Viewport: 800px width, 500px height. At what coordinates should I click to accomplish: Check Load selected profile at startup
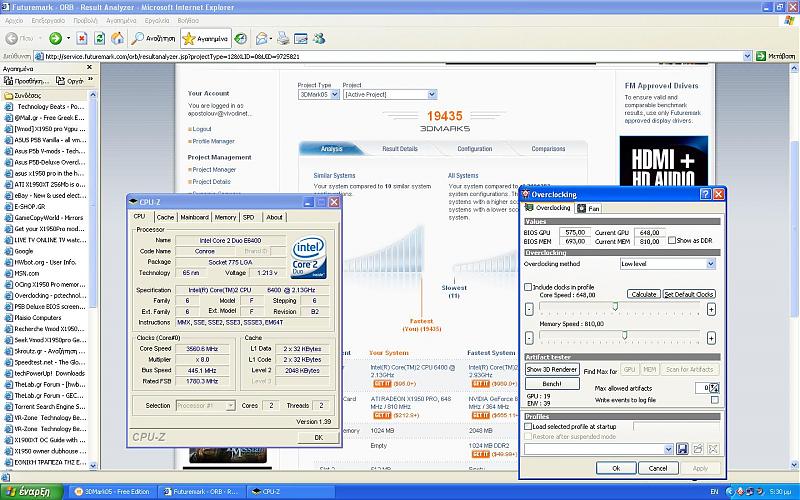coord(528,426)
